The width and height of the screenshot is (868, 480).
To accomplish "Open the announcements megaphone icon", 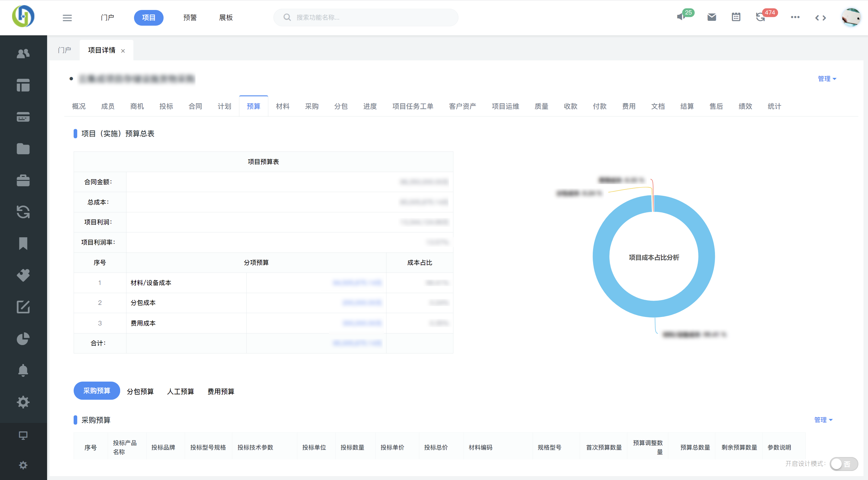I will click(x=681, y=17).
